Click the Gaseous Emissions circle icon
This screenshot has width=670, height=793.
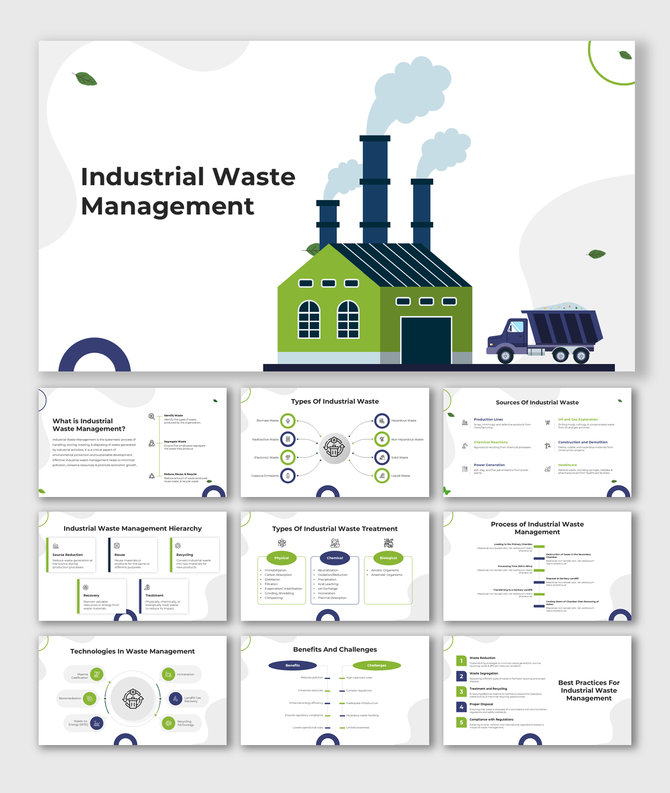(x=288, y=475)
